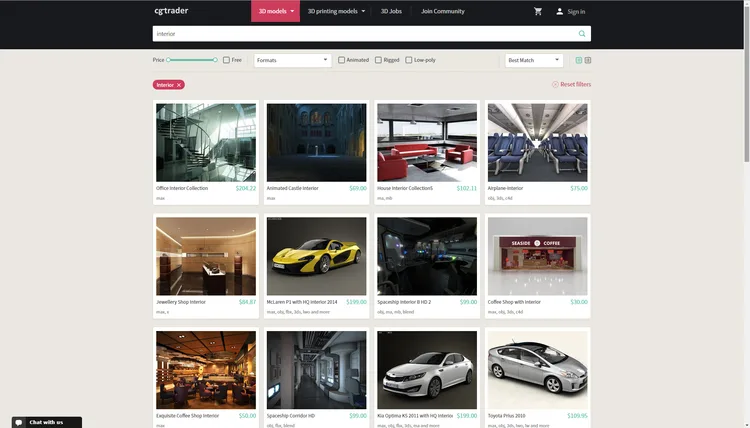Open Coffee Shop with Interior thumbnail

click(538, 256)
